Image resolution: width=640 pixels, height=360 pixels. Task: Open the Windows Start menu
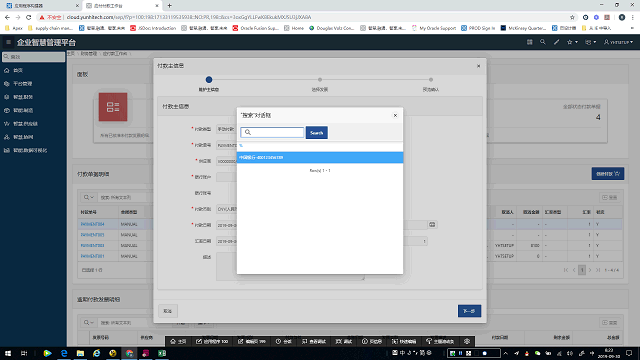[x=8, y=353]
